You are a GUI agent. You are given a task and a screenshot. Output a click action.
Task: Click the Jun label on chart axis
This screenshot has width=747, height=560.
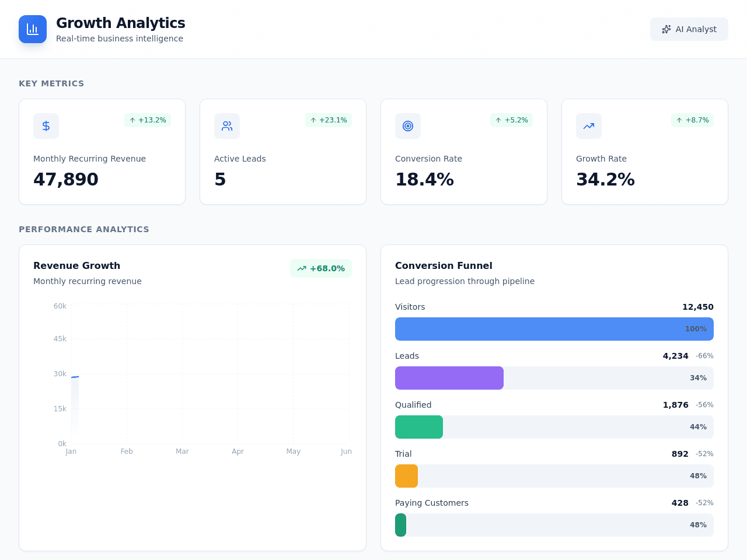tap(346, 452)
